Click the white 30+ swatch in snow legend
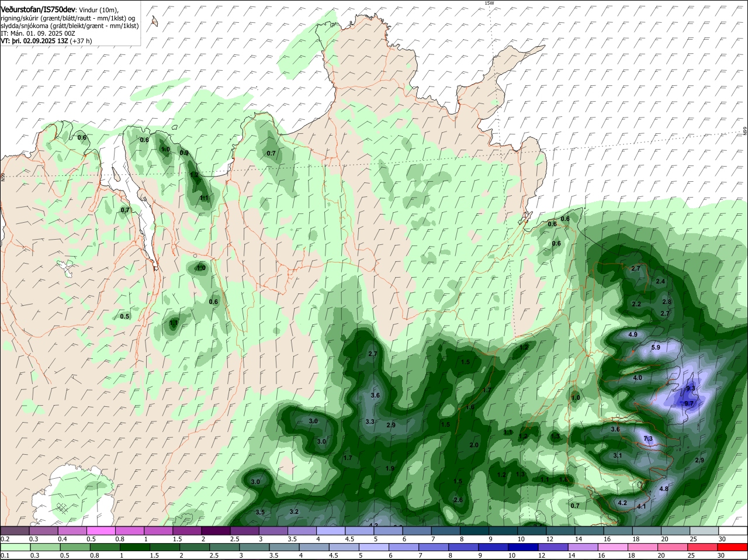This screenshot has width=748, height=560. tap(733, 531)
